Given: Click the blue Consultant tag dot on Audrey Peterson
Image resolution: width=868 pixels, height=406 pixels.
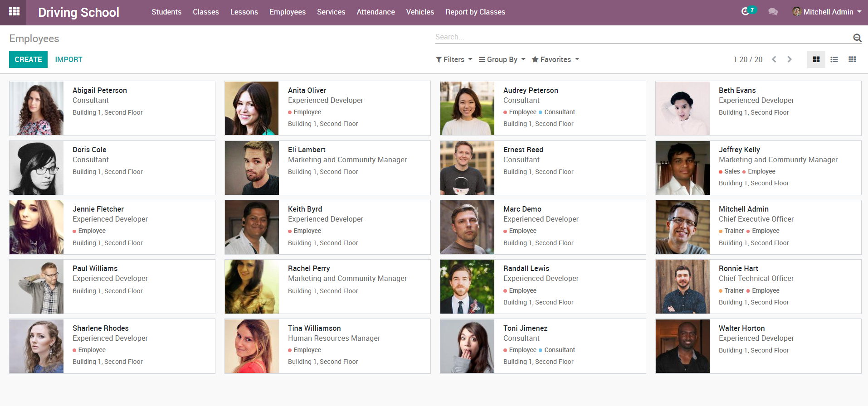Looking at the screenshot, I should tap(540, 112).
